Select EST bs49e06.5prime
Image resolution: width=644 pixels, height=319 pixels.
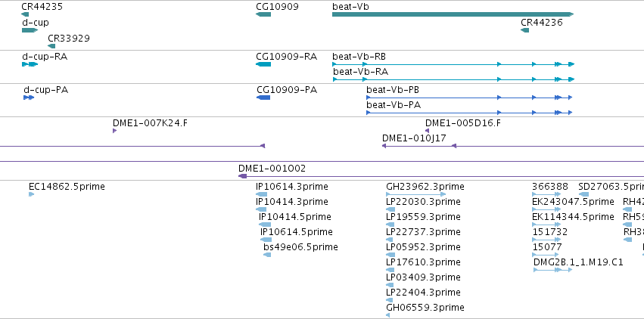pyautogui.click(x=267, y=255)
